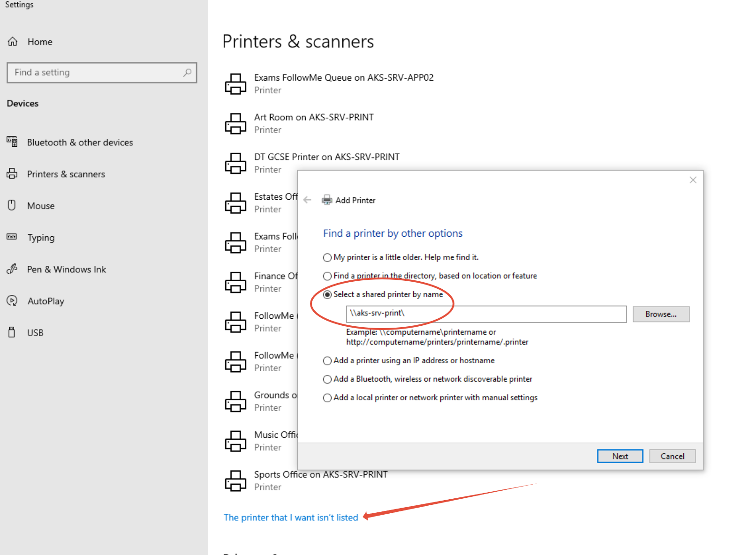Image resolution: width=756 pixels, height=555 pixels.
Task: Open AutoPlay settings
Action: coord(45,301)
